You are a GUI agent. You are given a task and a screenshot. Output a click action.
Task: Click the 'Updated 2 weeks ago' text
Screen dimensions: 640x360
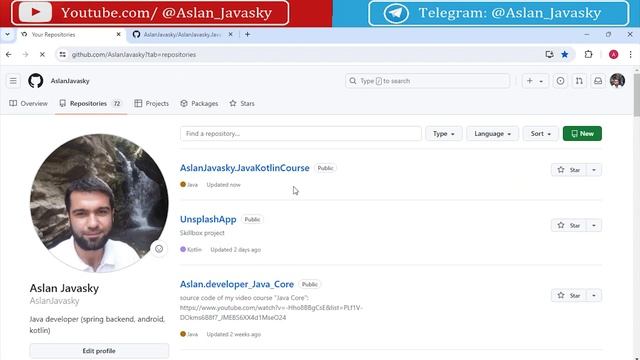tap(233, 334)
